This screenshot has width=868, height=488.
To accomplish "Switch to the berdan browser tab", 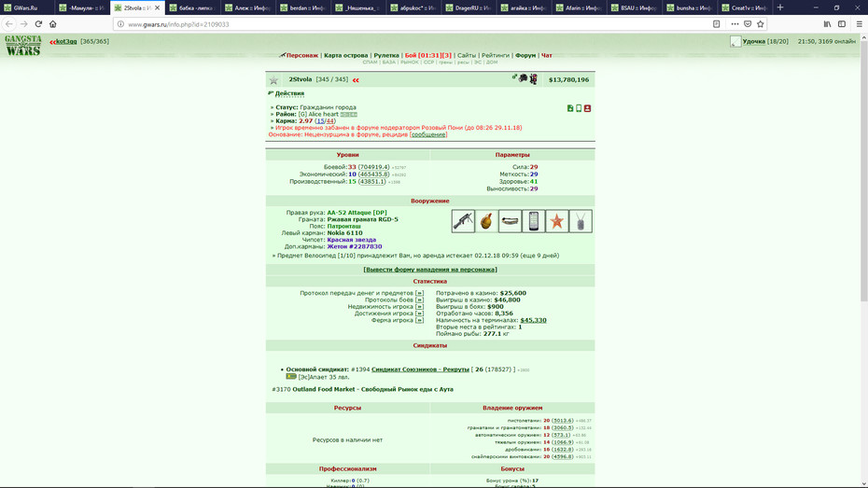I will (x=302, y=7).
